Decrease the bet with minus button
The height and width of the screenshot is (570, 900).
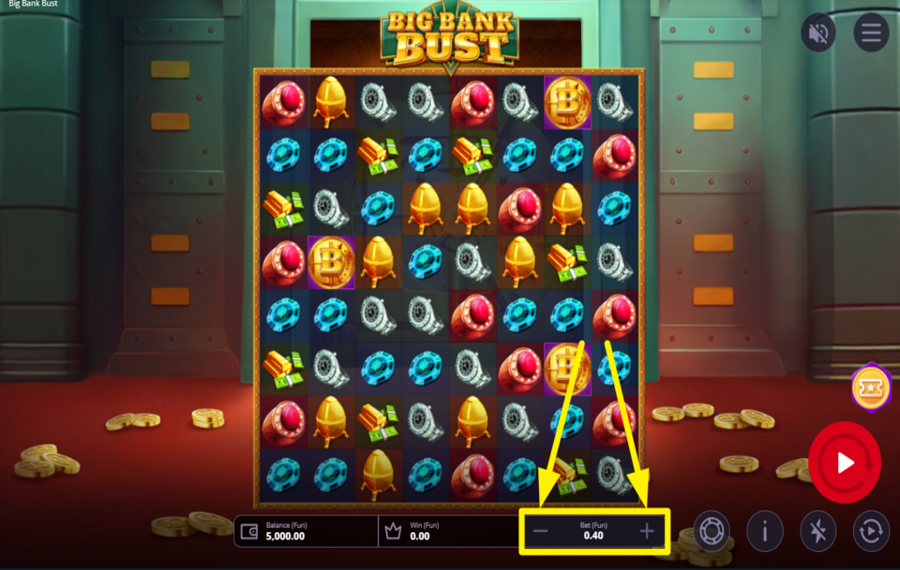[540, 531]
